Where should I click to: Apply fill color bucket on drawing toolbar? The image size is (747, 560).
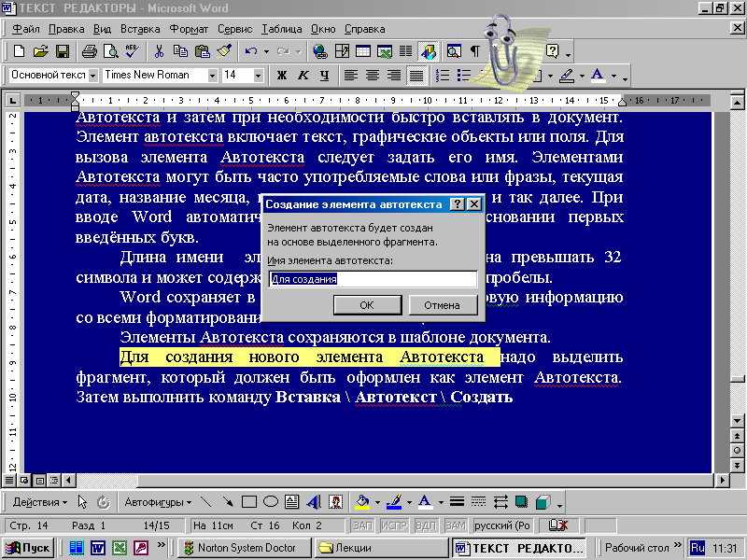click(x=363, y=502)
